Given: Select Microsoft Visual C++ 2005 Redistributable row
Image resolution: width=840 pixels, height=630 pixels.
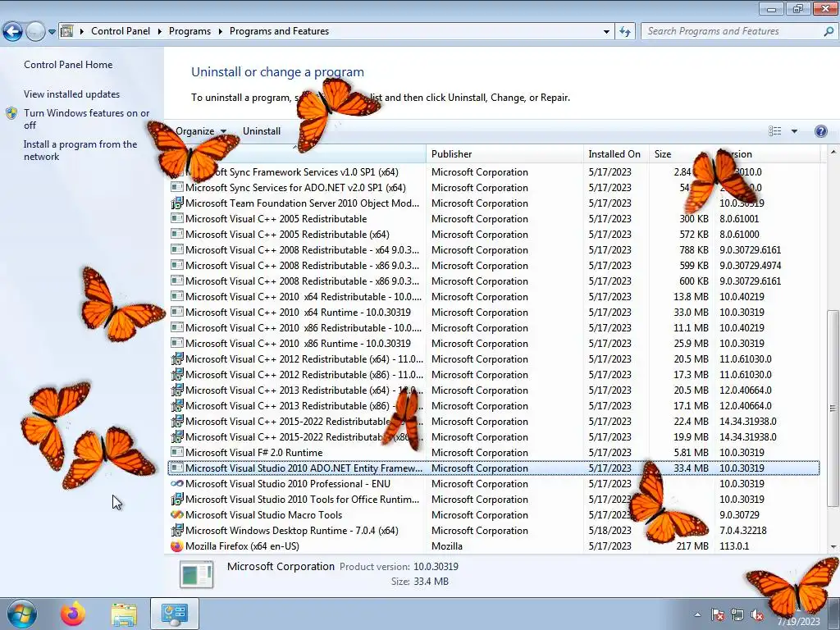Looking at the screenshot, I should [494, 218].
